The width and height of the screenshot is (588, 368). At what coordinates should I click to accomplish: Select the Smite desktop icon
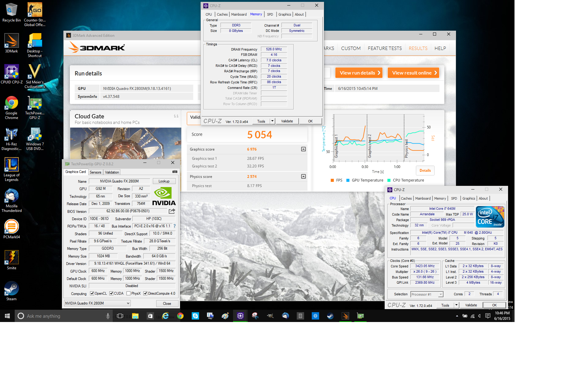pos(11,260)
